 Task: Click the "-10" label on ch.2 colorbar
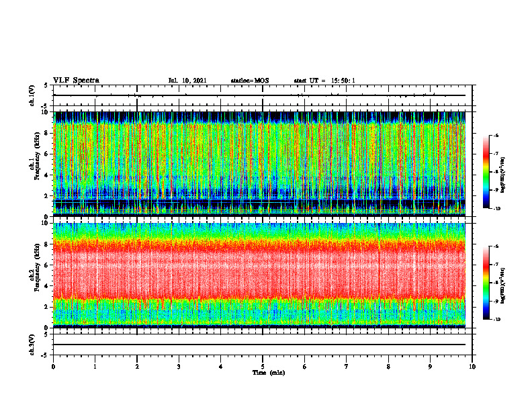point(496,320)
